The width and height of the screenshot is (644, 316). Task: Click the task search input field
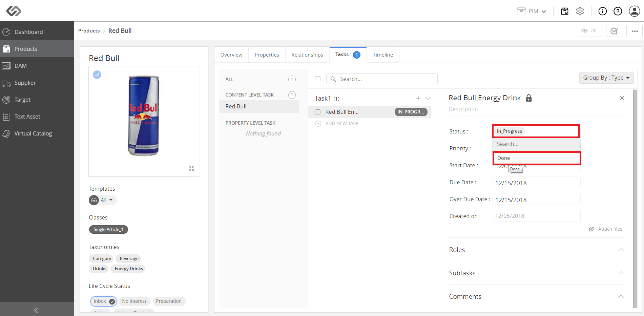click(x=382, y=79)
